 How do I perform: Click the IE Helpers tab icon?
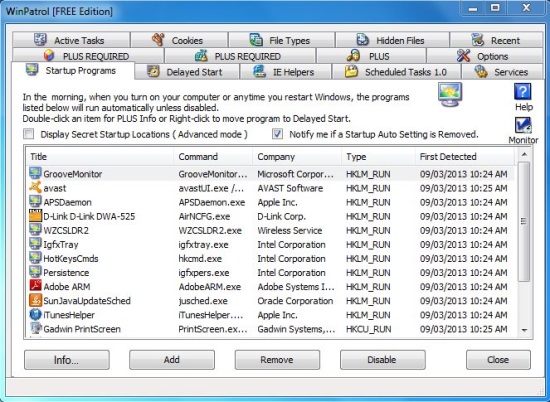coord(260,72)
